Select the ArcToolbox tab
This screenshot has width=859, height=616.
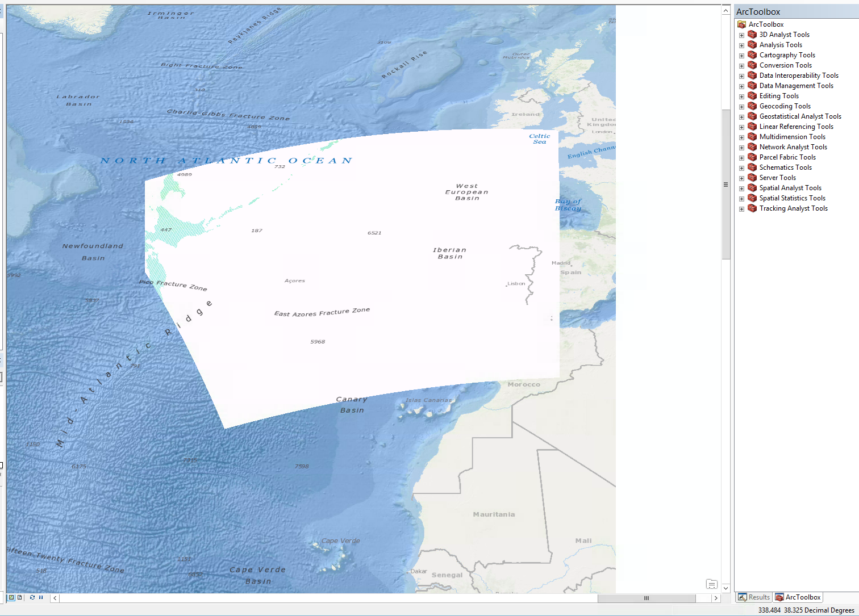(798, 597)
